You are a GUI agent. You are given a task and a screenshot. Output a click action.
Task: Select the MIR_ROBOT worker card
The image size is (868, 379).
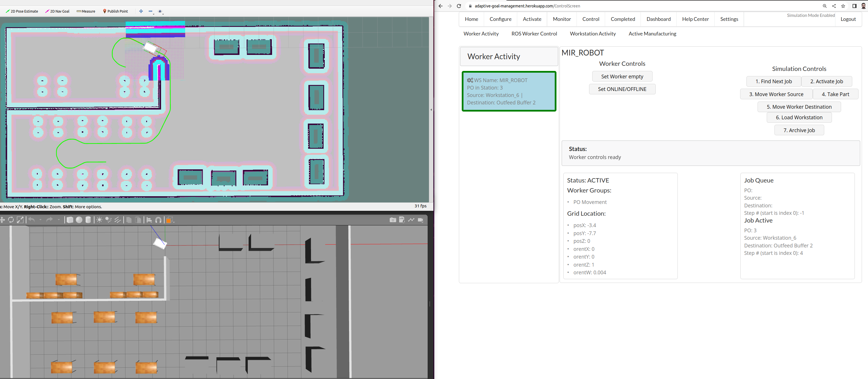(508, 91)
